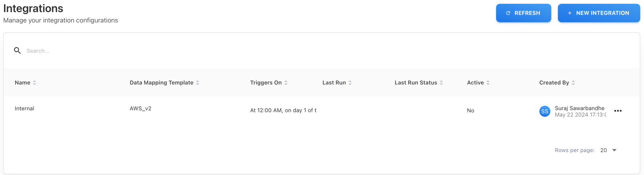The height and width of the screenshot is (175, 644).
Task: Sort by Data Mapping Template column icon
Action: coord(198,83)
